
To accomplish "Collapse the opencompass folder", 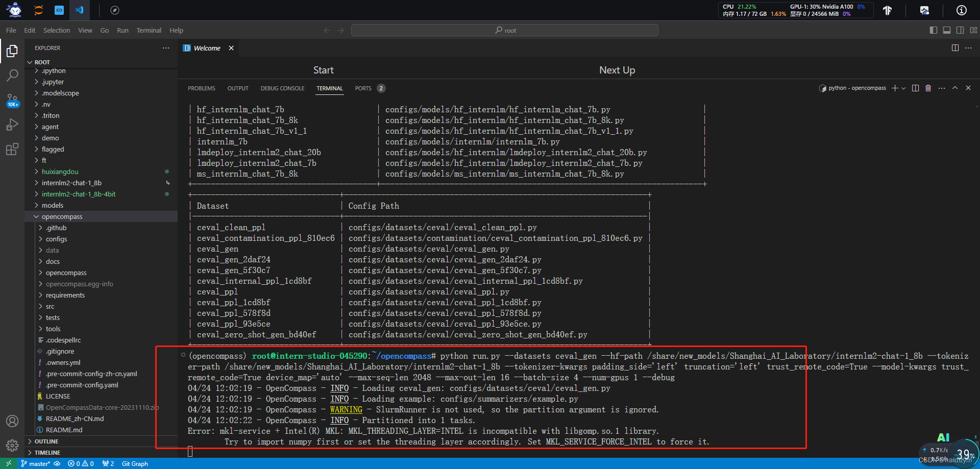I will pyautogui.click(x=101, y=216).
